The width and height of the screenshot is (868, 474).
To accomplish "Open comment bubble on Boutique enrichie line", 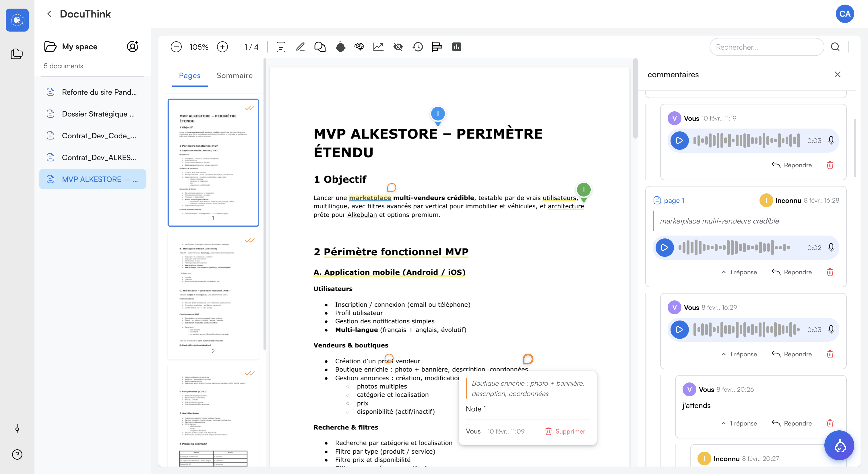I will pos(528,359).
